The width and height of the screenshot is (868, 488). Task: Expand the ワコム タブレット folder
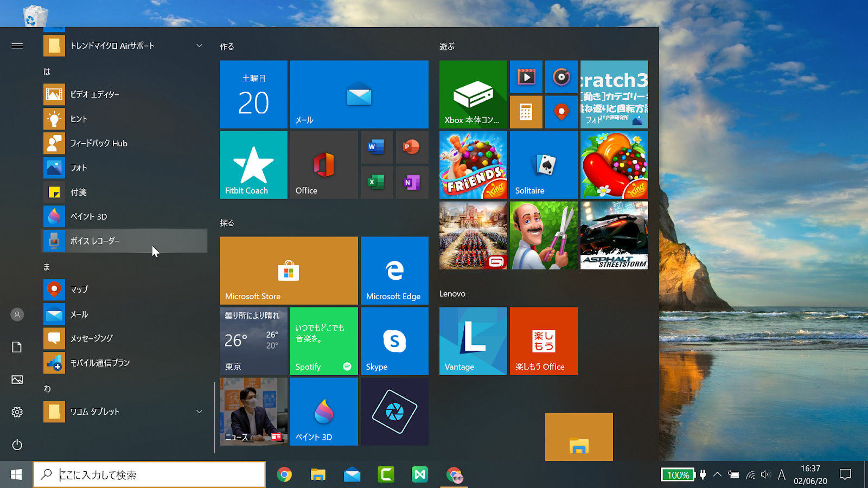(x=125, y=412)
